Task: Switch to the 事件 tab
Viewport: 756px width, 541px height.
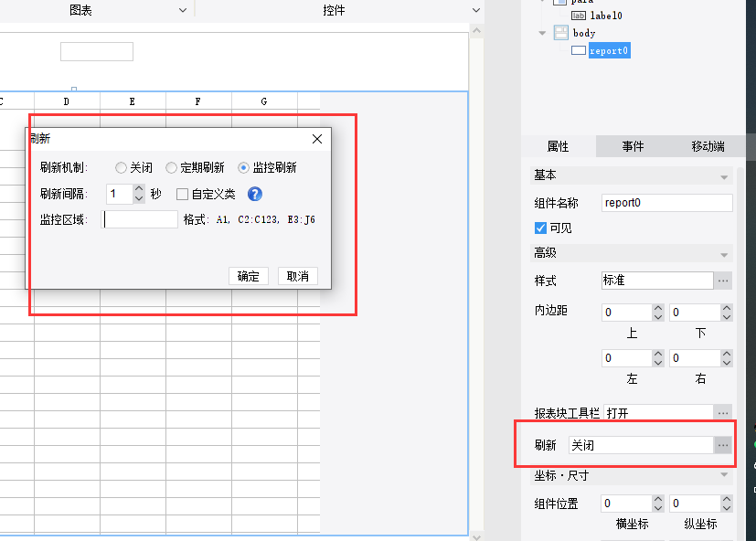Action: pyautogui.click(x=633, y=146)
